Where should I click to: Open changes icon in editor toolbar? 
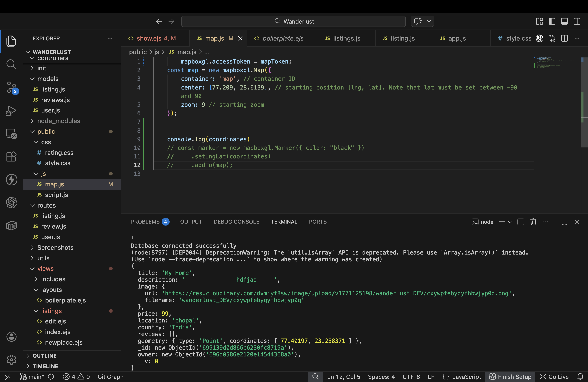pos(552,38)
